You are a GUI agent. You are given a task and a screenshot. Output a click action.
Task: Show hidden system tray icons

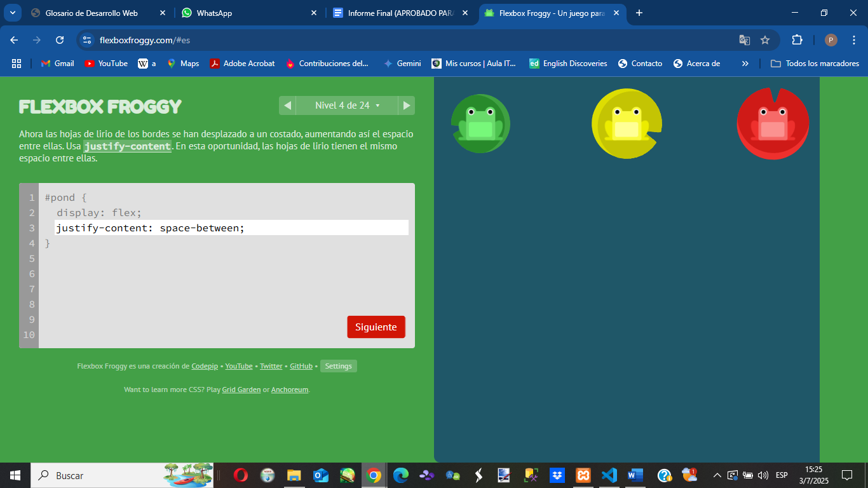(717, 475)
